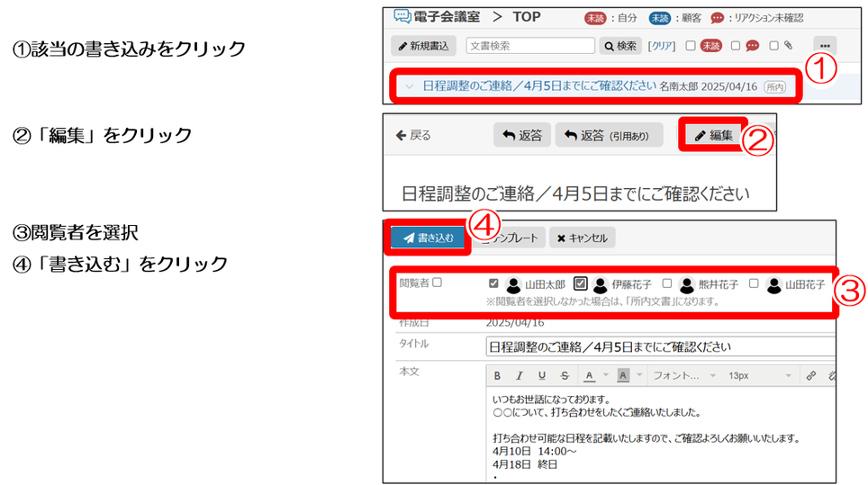Click the 返答 reply button
The width and height of the screenshot is (868, 485).
coord(522,135)
